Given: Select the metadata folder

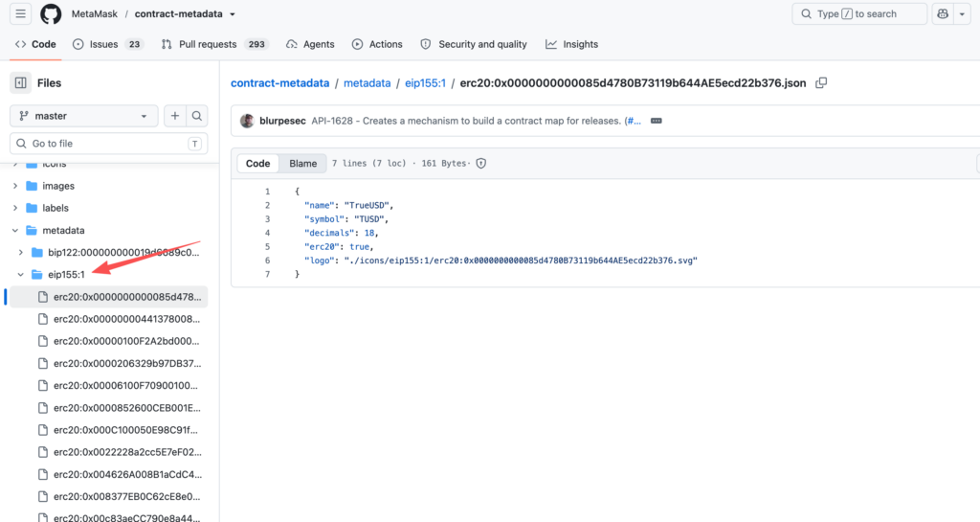Looking at the screenshot, I should click(63, 230).
